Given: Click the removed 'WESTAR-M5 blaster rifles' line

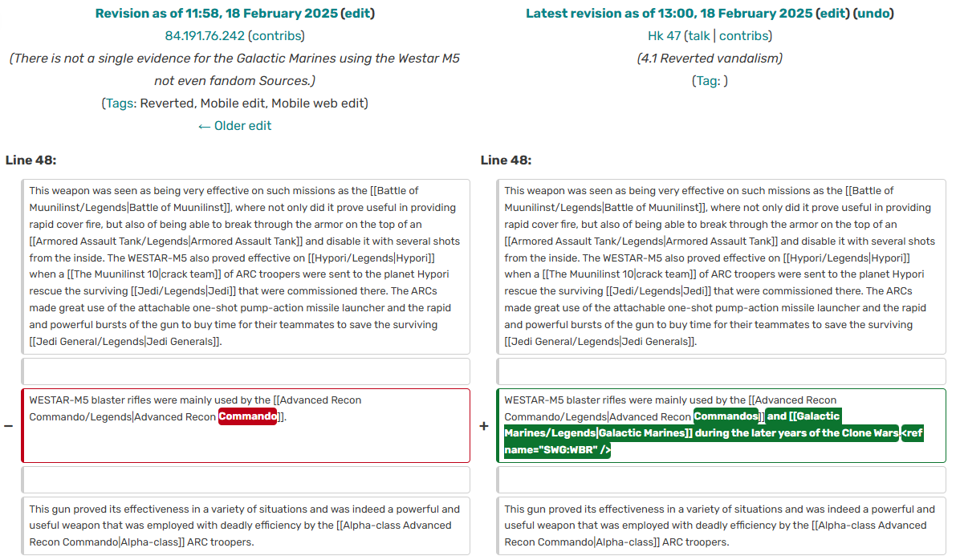Looking at the screenshot, I should (x=246, y=426).
